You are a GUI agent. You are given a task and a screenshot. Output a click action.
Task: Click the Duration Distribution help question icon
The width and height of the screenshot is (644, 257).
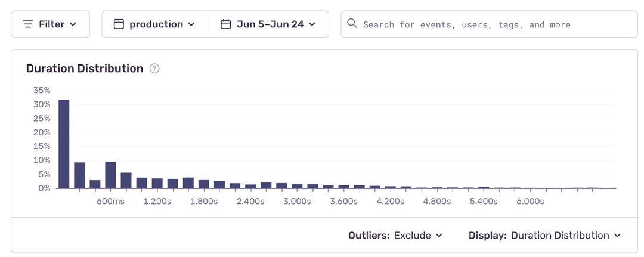(154, 69)
